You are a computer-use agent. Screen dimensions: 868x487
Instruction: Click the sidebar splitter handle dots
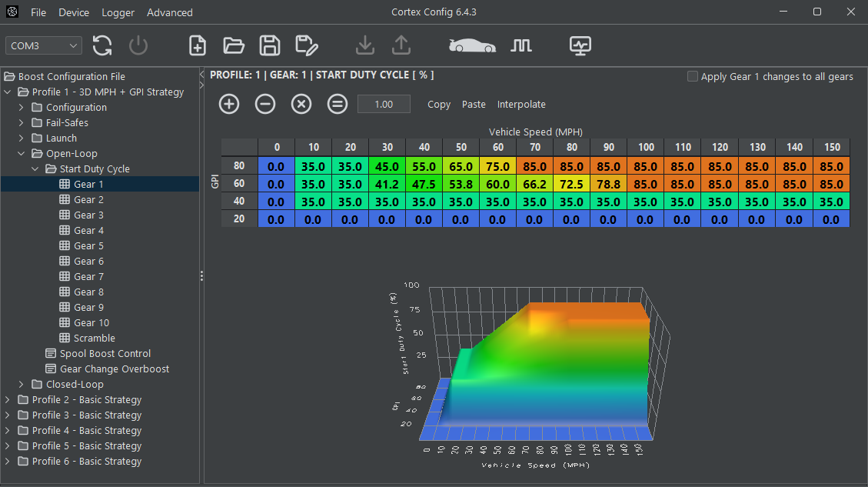pyautogui.click(x=201, y=276)
